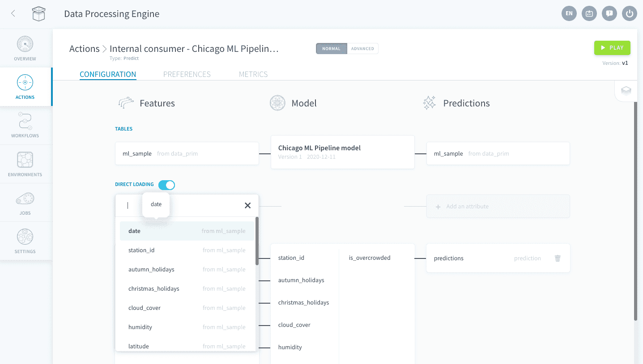Viewport: 643px width, 364px height.
Task: Switch language with the EN button
Action: pyautogui.click(x=569, y=13)
